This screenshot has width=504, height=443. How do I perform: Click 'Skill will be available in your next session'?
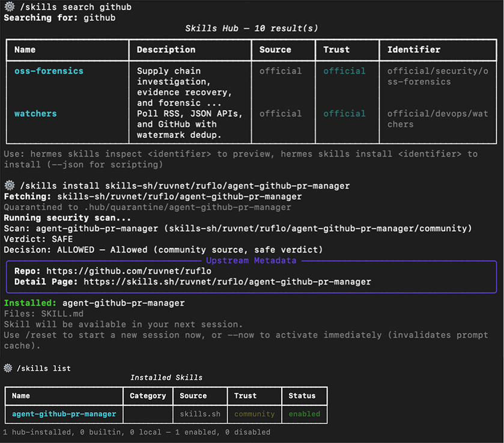coord(123,325)
